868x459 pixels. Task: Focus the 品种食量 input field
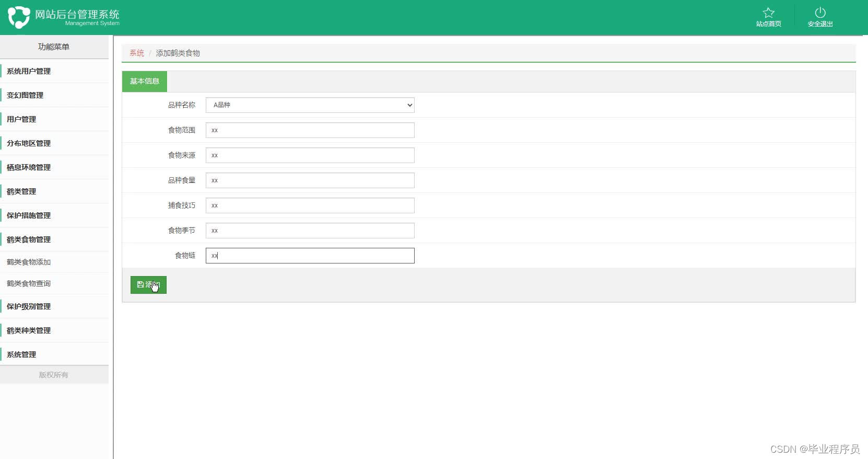point(310,180)
